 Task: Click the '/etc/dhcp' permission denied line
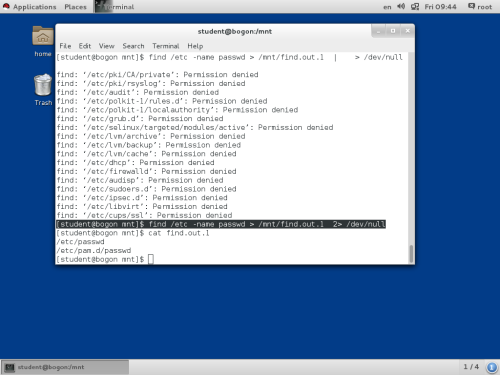click(x=135, y=162)
